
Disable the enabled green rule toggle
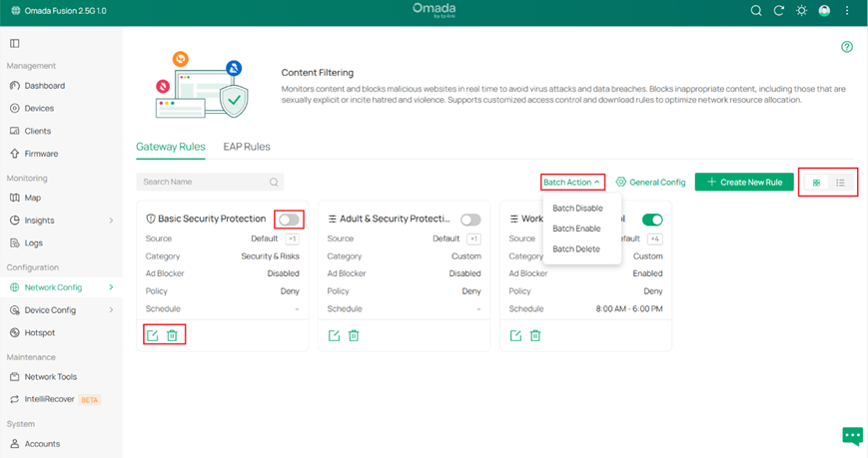(652, 220)
